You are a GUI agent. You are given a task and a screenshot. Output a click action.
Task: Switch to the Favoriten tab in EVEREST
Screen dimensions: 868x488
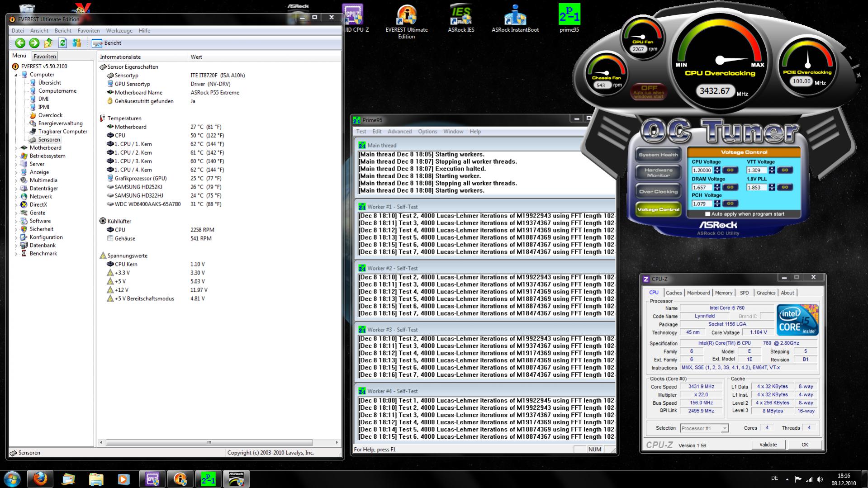coord(45,56)
